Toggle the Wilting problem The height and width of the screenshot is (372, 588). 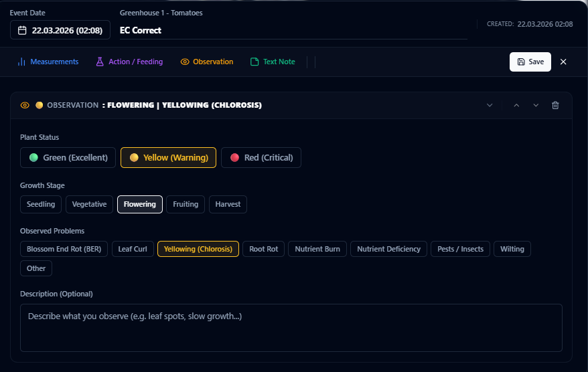tap(512, 249)
